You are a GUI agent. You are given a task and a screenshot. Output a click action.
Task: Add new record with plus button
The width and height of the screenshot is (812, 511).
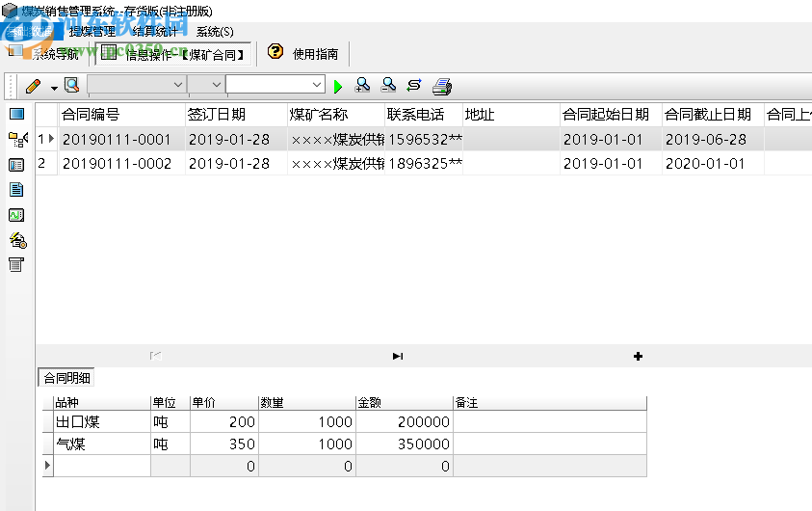[638, 356]
